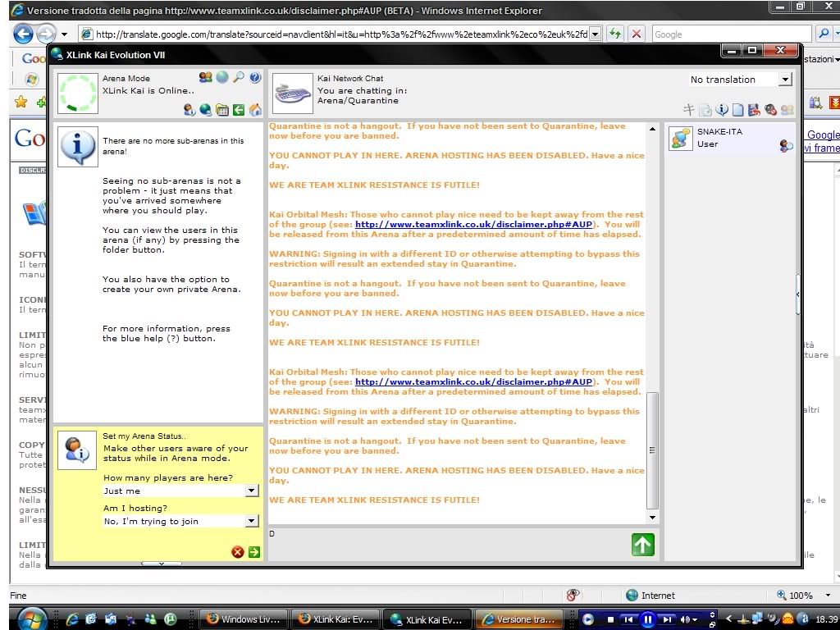Send chat message with green up arrow

[643, 545]
